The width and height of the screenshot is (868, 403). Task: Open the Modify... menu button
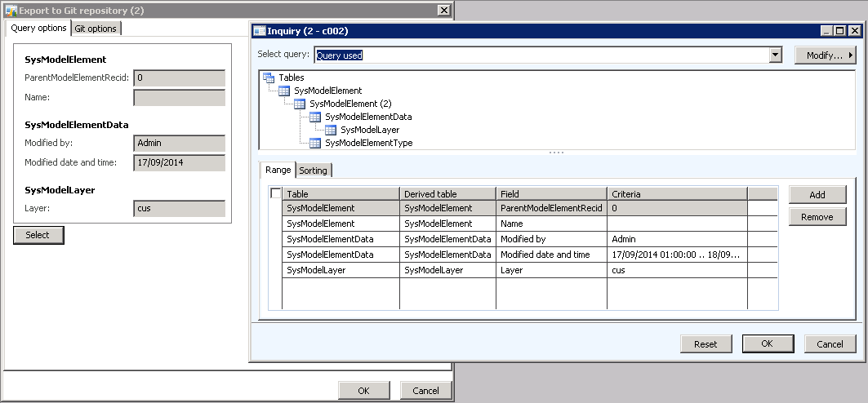[825, 55]
